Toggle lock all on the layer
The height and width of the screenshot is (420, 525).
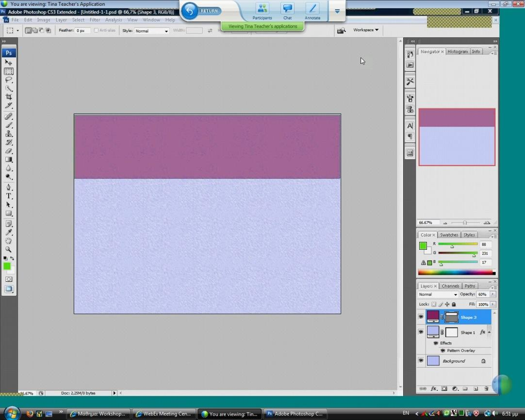coord(454,304)
